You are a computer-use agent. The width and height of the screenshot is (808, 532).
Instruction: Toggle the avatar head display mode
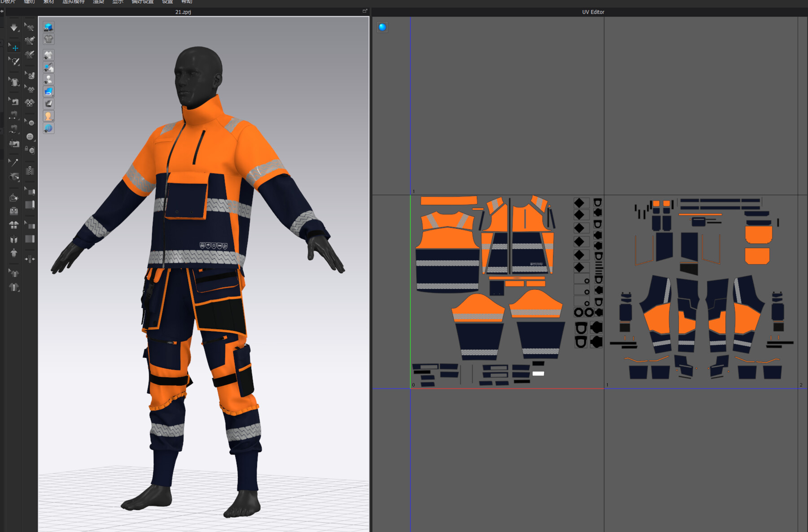(48, 116)
